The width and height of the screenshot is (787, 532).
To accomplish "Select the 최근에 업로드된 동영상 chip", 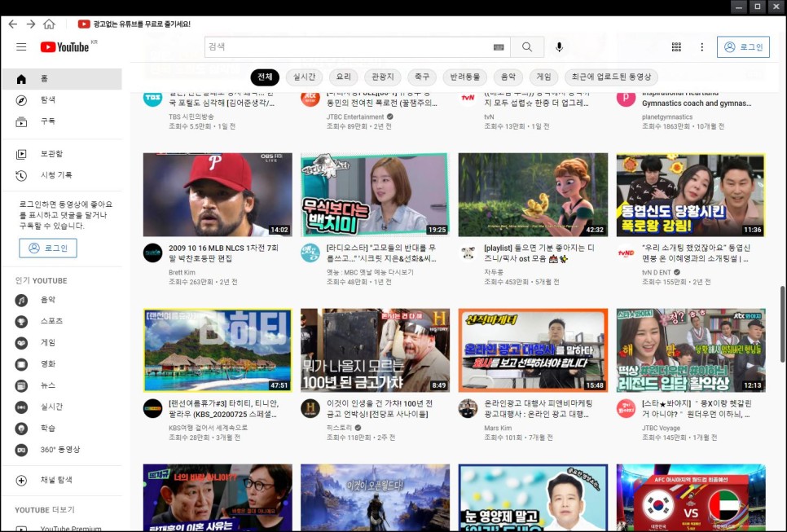I will click(611, 77).
